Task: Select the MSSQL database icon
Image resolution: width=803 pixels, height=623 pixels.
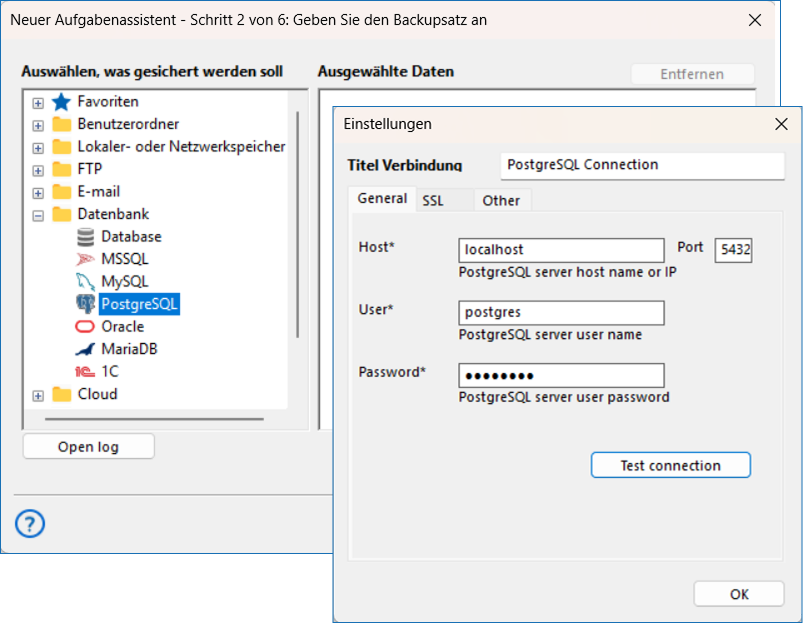Action: (86, 258)
